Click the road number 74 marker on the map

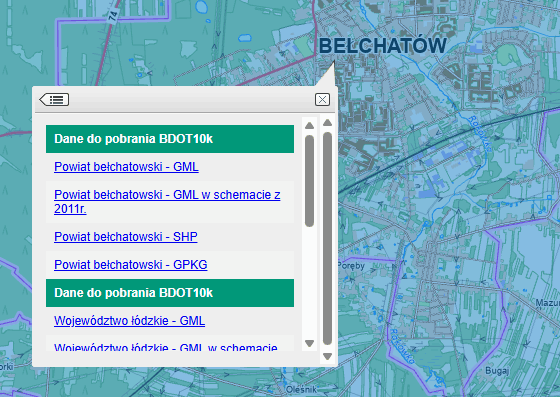(x=113, y=16)
